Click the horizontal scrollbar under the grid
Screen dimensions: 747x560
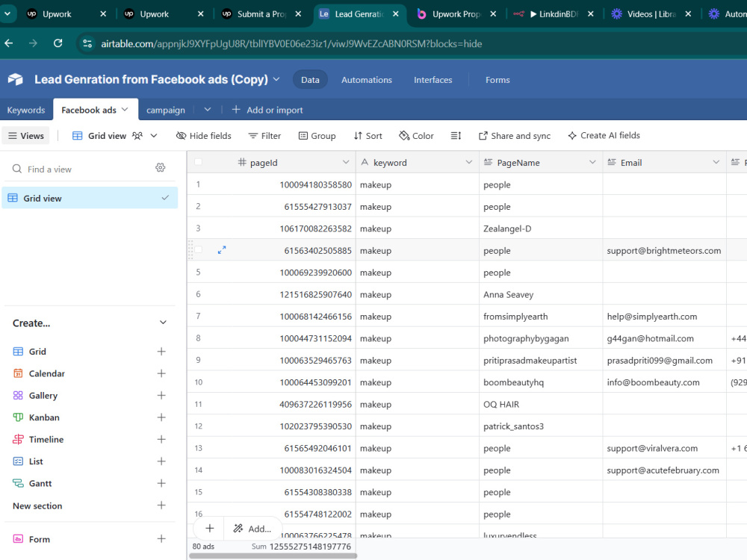point(273,556)
